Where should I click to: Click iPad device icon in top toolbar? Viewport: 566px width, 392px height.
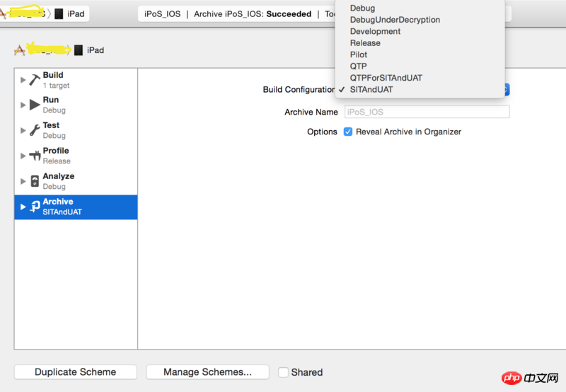pos(59,13)
